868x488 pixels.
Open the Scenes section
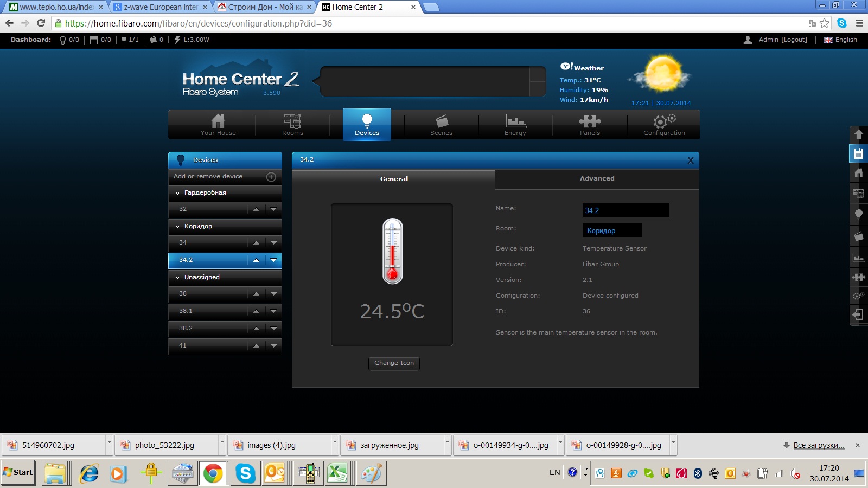441,125
